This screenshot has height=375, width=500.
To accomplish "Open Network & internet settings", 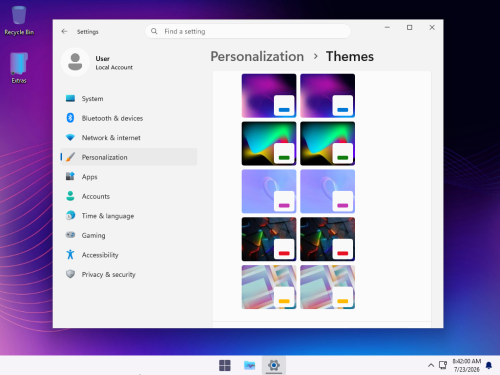I will point(129,138).
